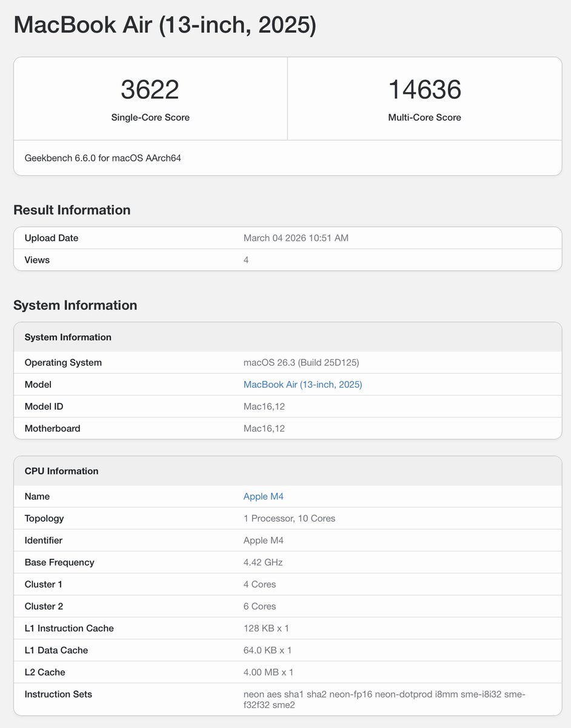This screenshot has height=728, width=571.
Task: Select the 64.0 KB x 1 value
Action: tap(267, 650)
